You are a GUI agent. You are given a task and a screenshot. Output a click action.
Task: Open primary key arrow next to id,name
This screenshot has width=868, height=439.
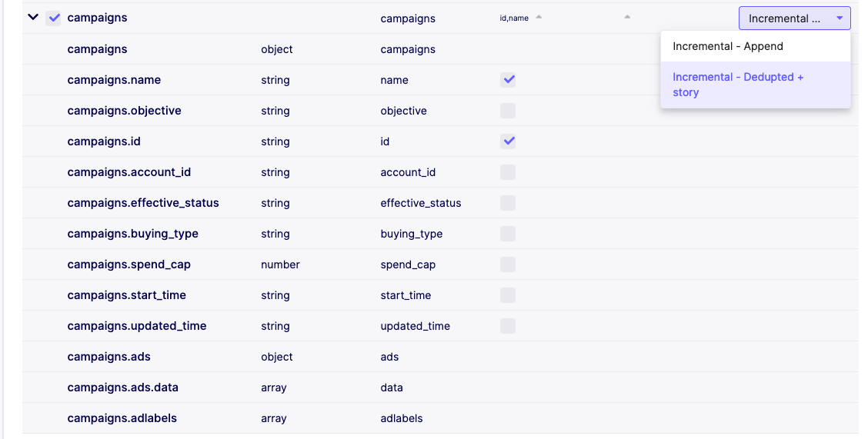(x=539, y=17)
